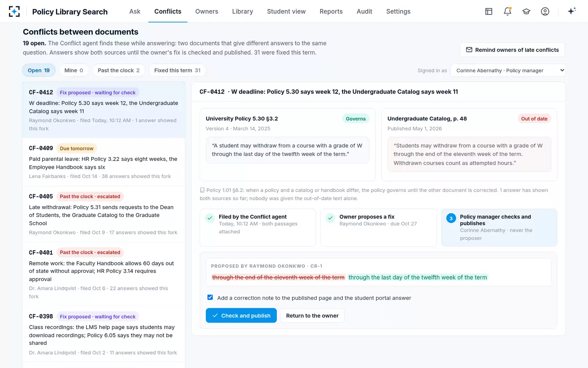
Task: Open the user account icon
Action: click(x=545, y=11)
